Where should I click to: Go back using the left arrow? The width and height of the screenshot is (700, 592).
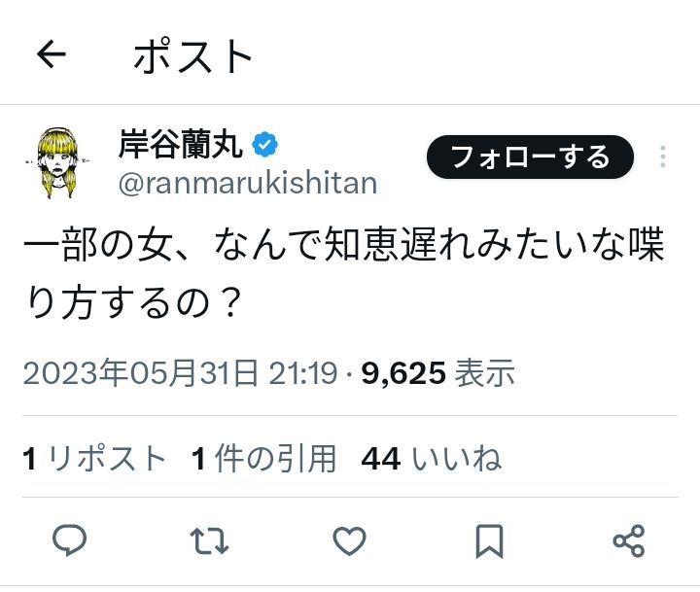[x=51, y=55]
